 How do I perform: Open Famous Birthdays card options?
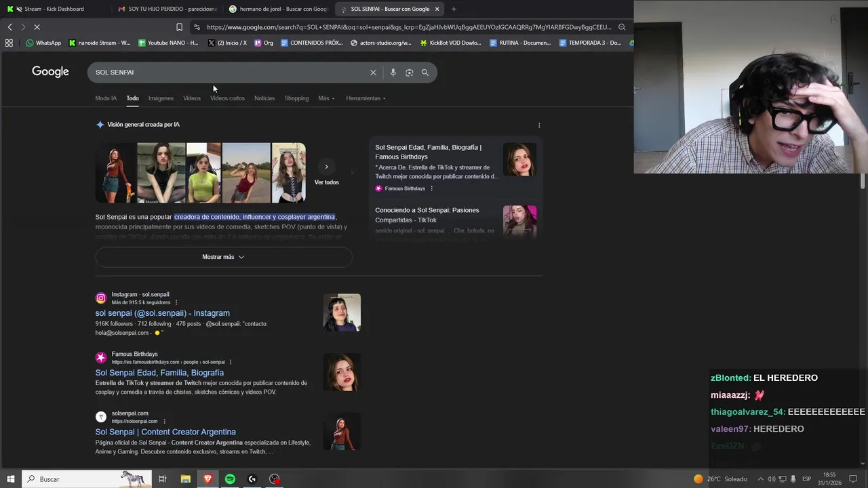click(431, 188)
